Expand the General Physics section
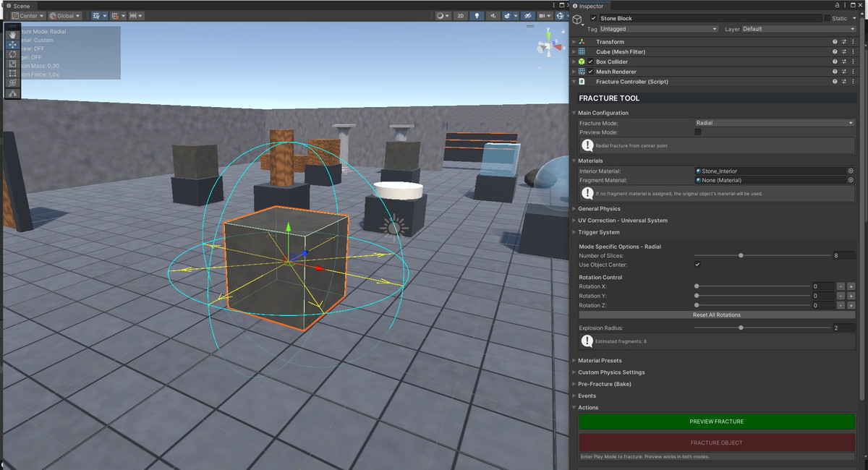The height and width of the screenshot is (470, 868). pyautogui.click(x=574, y=209)
